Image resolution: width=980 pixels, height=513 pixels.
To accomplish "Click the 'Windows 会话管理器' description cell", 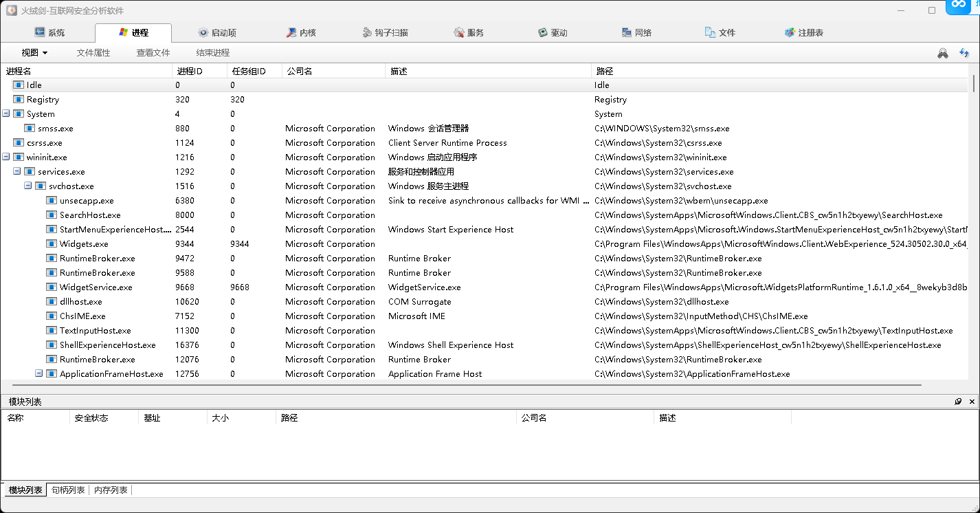I will [x=428, y=129].
